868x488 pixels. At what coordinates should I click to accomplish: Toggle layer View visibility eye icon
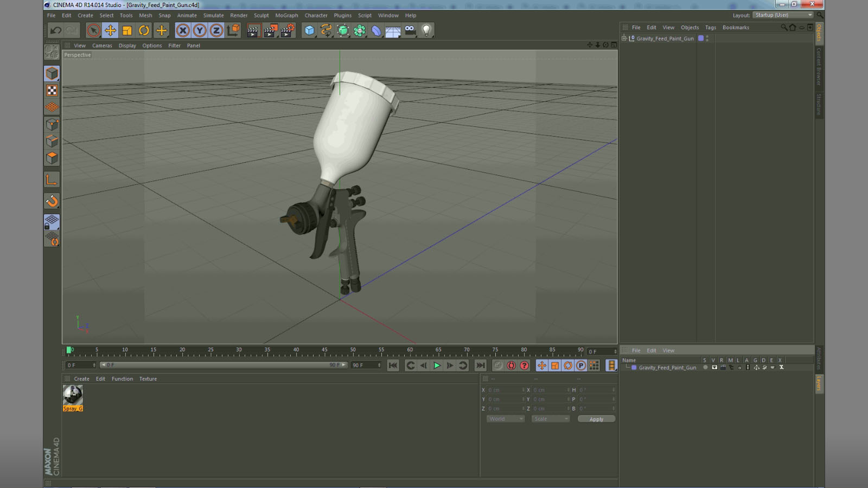(714, 368)
